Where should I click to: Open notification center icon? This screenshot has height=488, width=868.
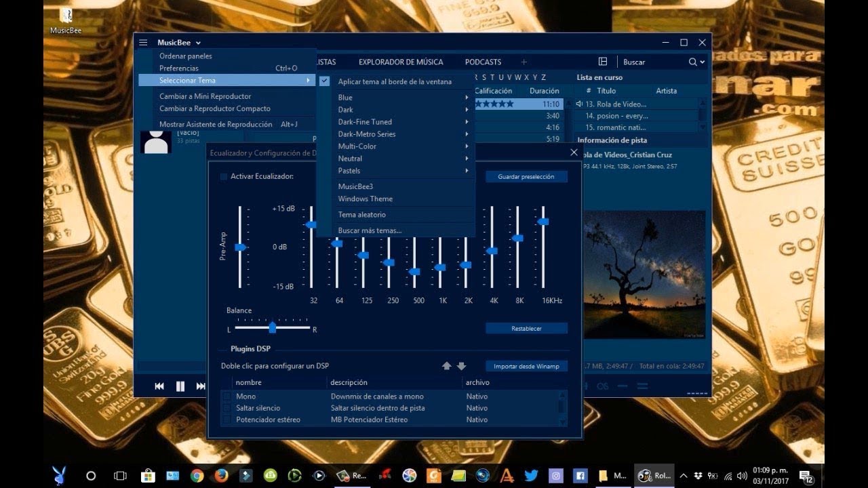pyautogui.click(x=806, y=476)
